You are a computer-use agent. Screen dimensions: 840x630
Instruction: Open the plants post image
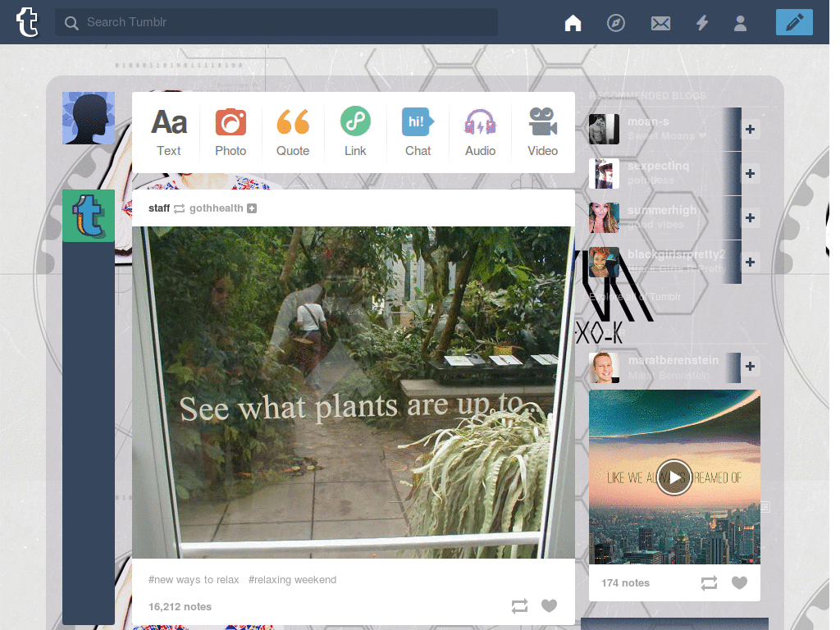(x=354, y=392)
